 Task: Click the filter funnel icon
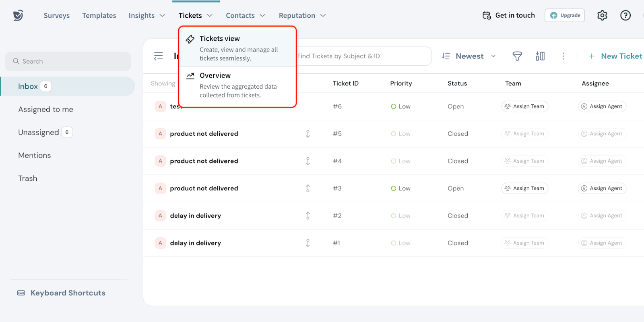pos(517,56)
